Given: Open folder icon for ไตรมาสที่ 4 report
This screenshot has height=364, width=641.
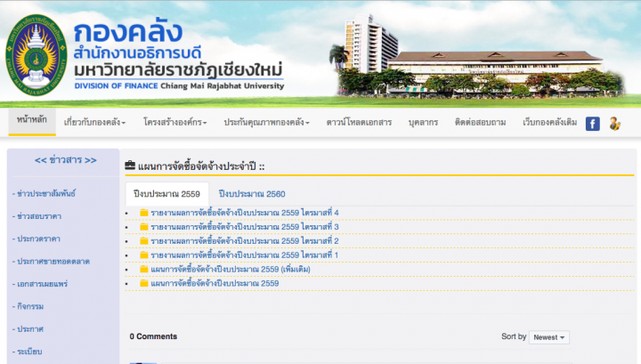Looking at the screenshot, I should click(x=144, y=213).
